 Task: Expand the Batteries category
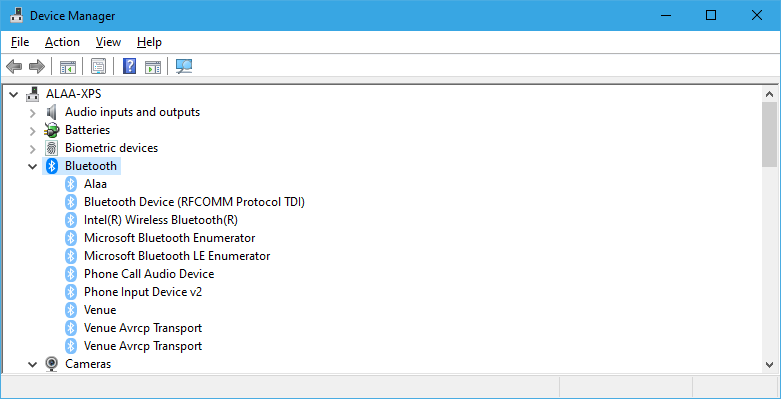[32, 131]
